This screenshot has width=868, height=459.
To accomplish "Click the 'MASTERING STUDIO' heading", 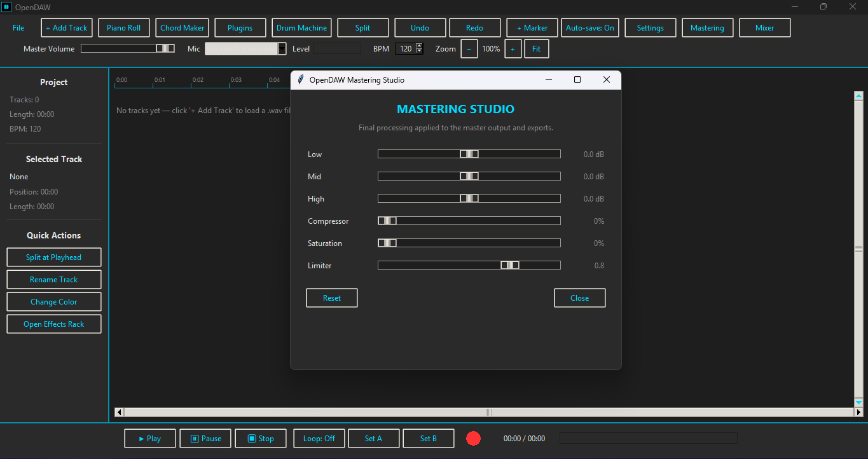I will coord(456,109).
